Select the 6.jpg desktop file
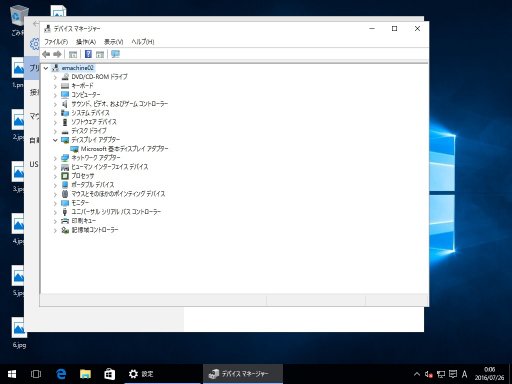The width and height of the screenshot is (512, 384). coord(19,333)
